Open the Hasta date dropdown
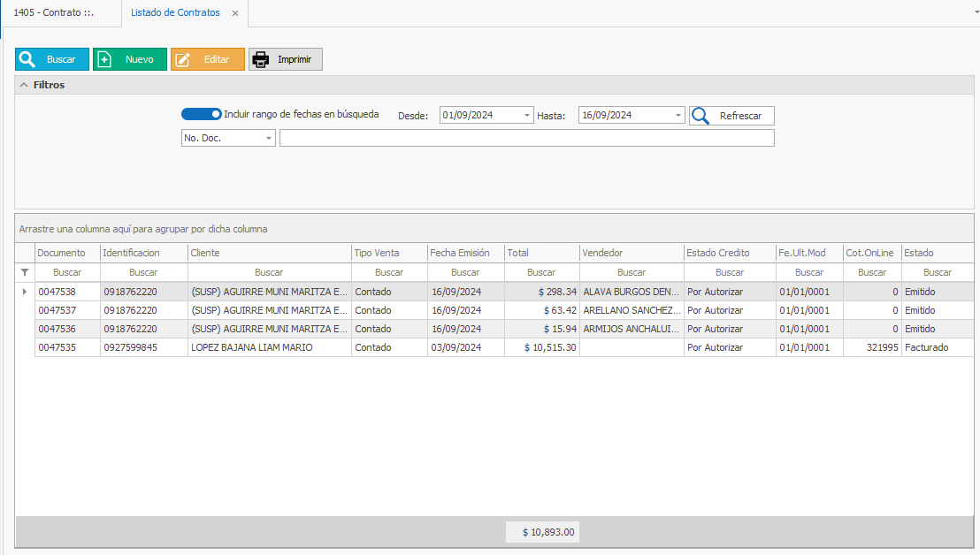The width and height of the screenshot is (980, 555). click(x=678, y=115)
